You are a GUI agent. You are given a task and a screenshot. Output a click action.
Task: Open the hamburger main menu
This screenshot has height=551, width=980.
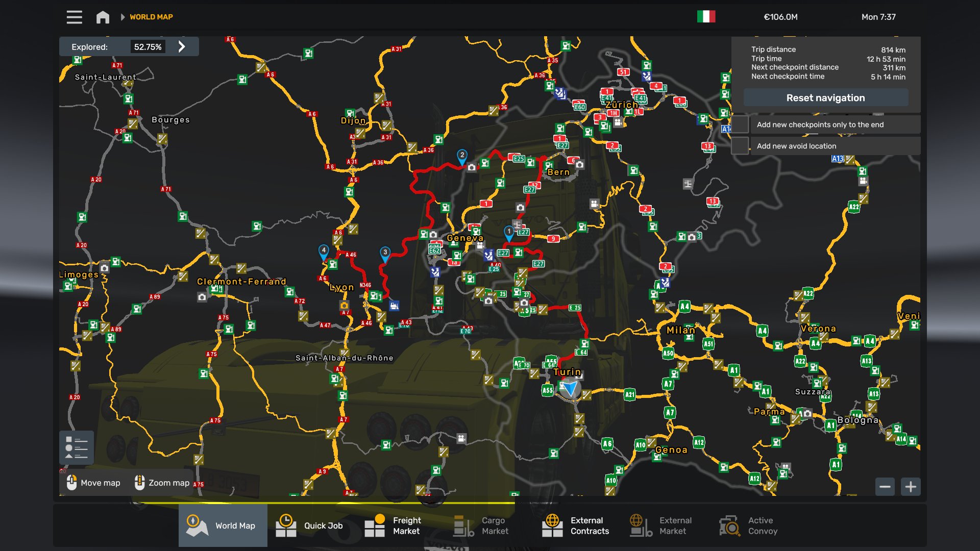click(x=74, y=17)
